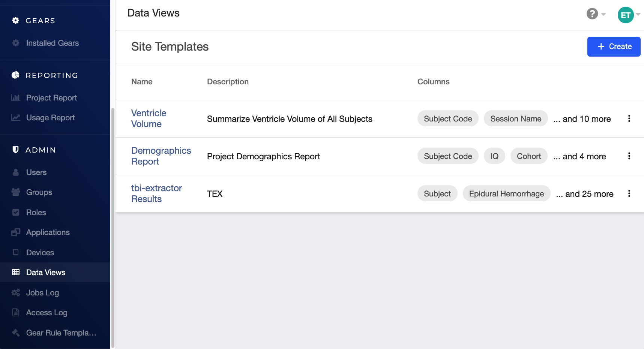This screenshot has height=349, width=644.
Task: Click the Site Templates heading
Action: pos(170,46)
